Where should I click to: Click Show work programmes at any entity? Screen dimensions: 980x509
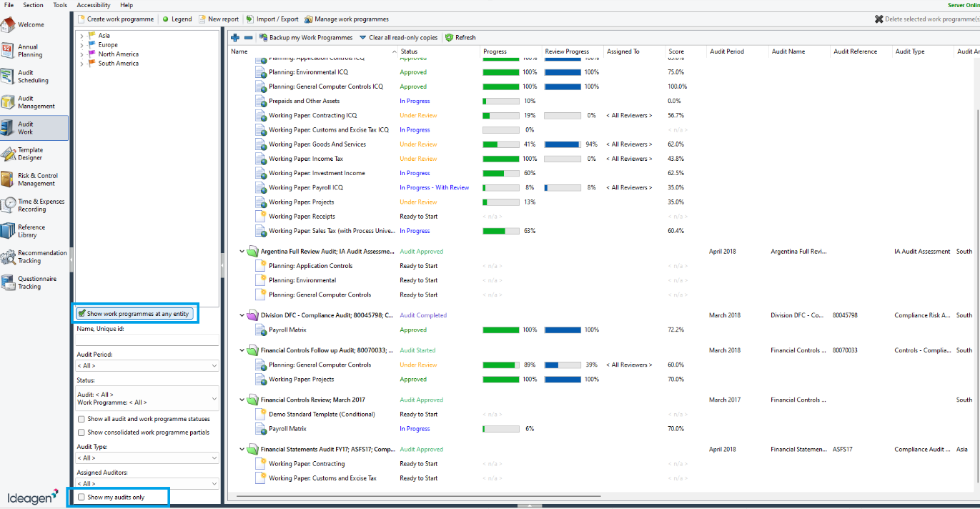[135, 313]
